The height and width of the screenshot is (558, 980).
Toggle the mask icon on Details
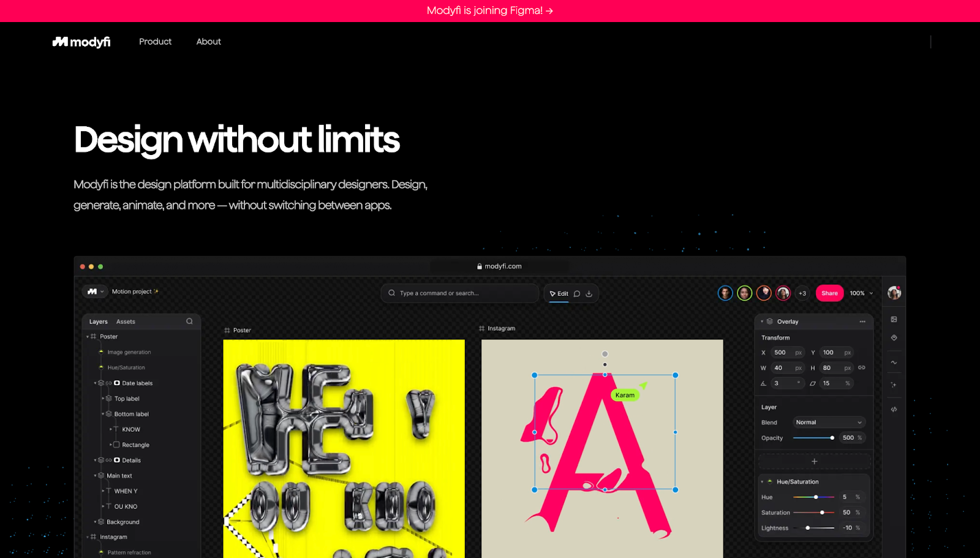[x=117, y=460]
